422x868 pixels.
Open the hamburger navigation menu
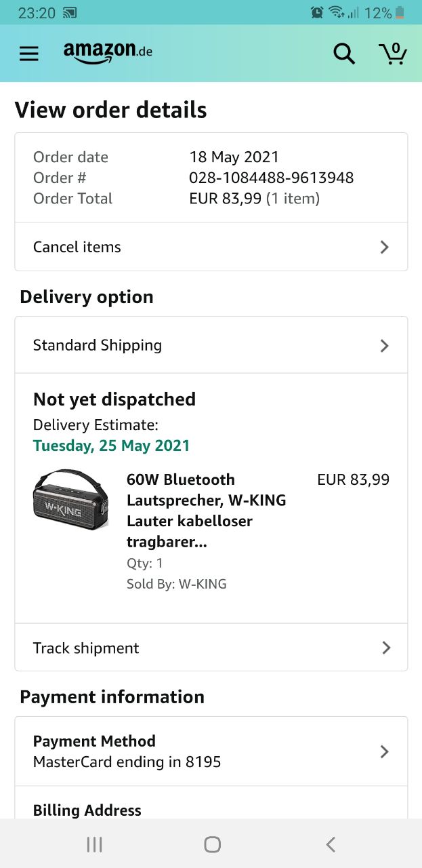pyautogui.click(x=28, y=54)
